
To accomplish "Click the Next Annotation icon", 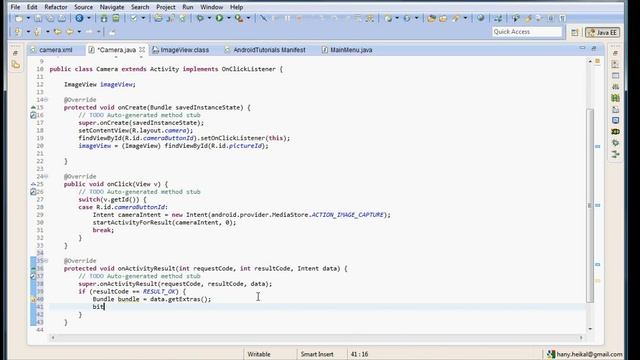I will [x=18, y=32].
